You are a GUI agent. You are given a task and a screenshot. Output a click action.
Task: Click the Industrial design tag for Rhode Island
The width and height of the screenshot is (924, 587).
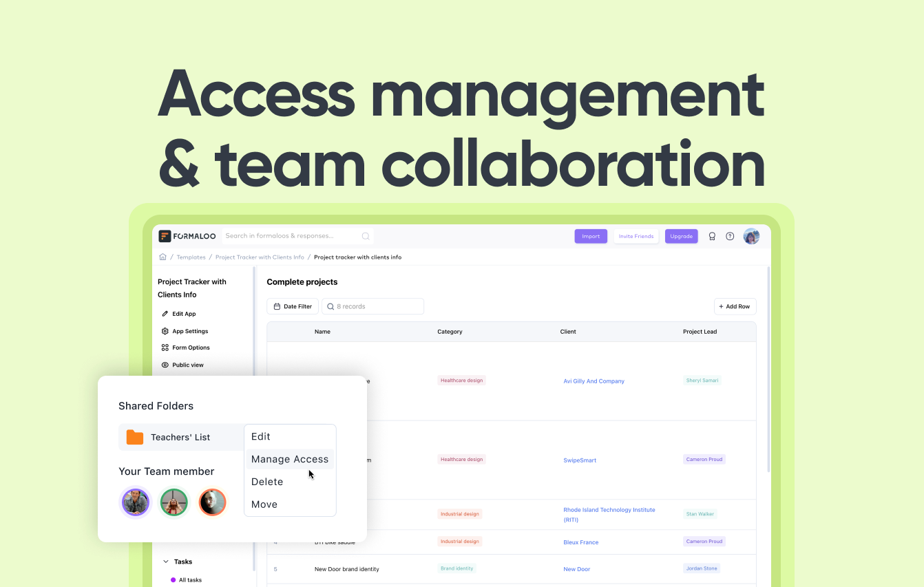pyautogui.click(x=459, y=513)
